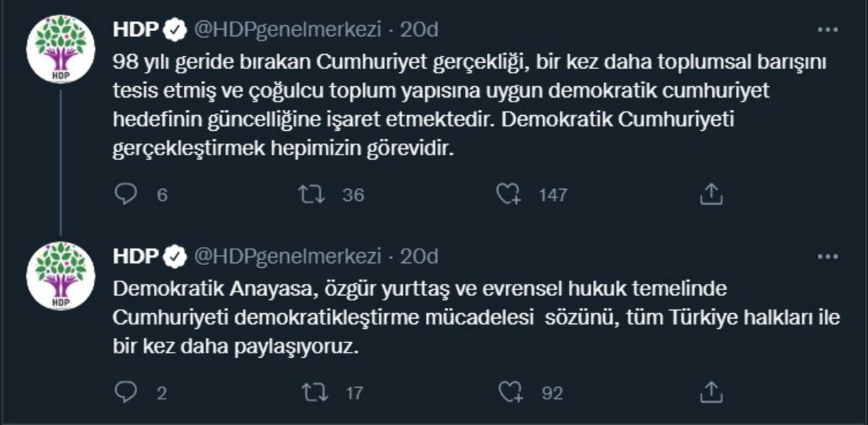
Task: Open HDP profile picture on second tweet
Action: [60, 275]
